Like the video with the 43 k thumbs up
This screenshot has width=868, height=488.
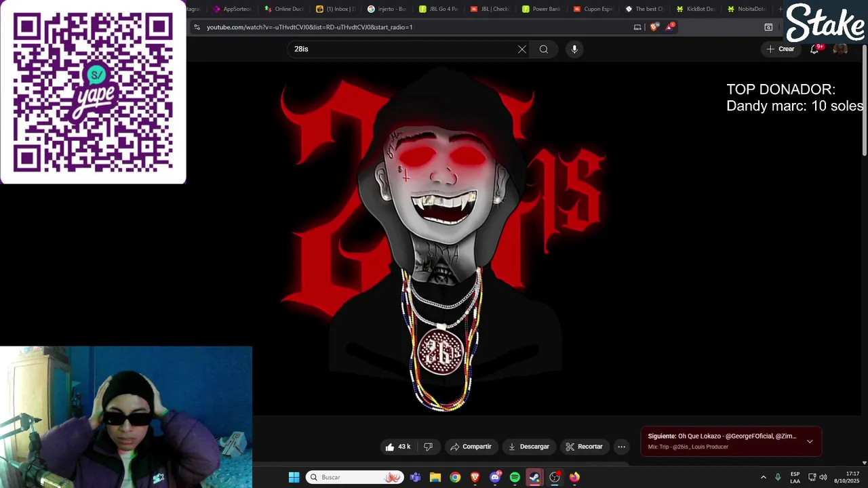[399, 447]
